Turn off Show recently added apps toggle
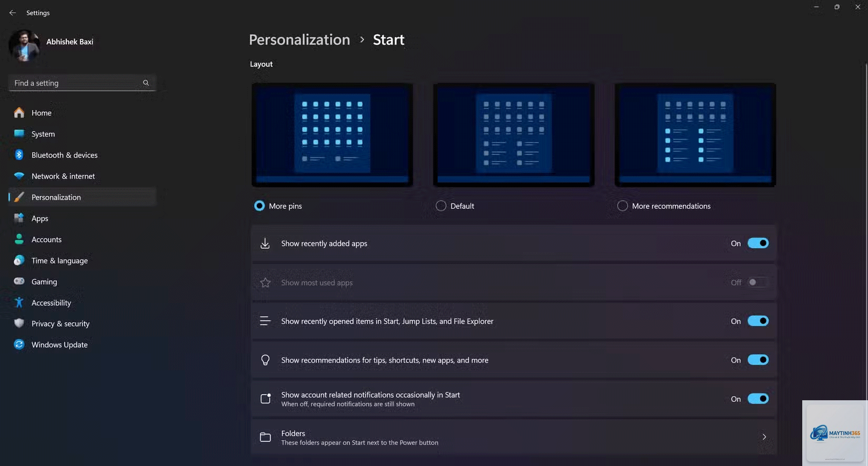This screenshot has width=868, height=466. (758, 243)
